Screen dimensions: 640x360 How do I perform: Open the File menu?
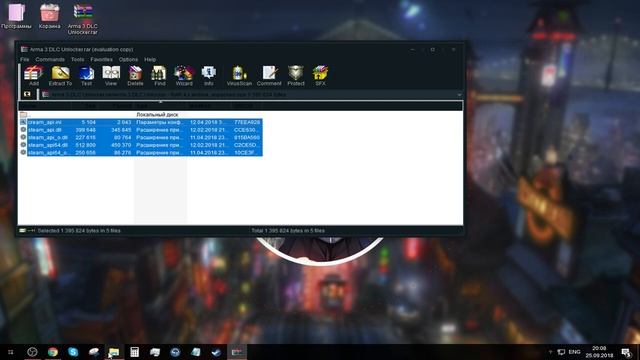pos(24,60)
